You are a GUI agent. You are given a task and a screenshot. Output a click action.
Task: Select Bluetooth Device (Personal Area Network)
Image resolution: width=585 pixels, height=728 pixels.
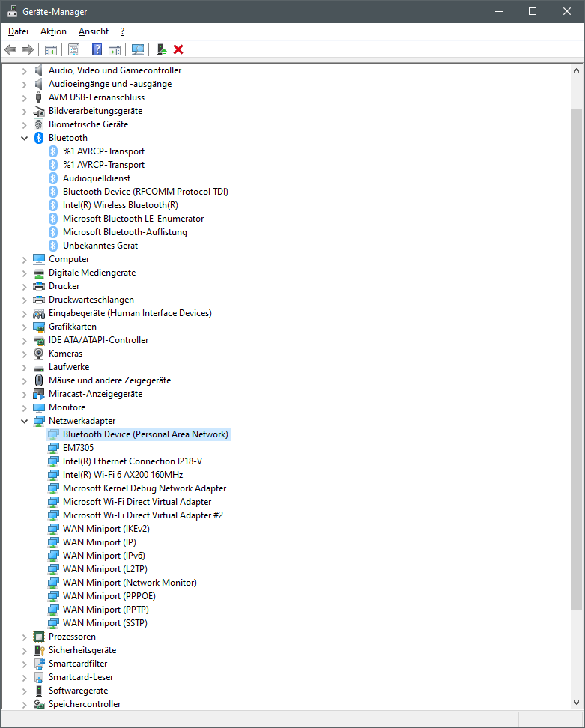(x=145, y=434)
